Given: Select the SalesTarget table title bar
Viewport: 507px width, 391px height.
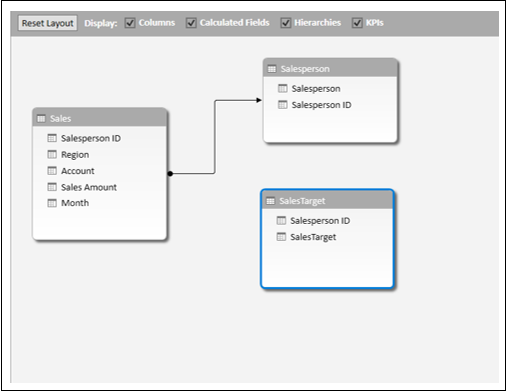Looking at the screenshot, I should 327,201.
